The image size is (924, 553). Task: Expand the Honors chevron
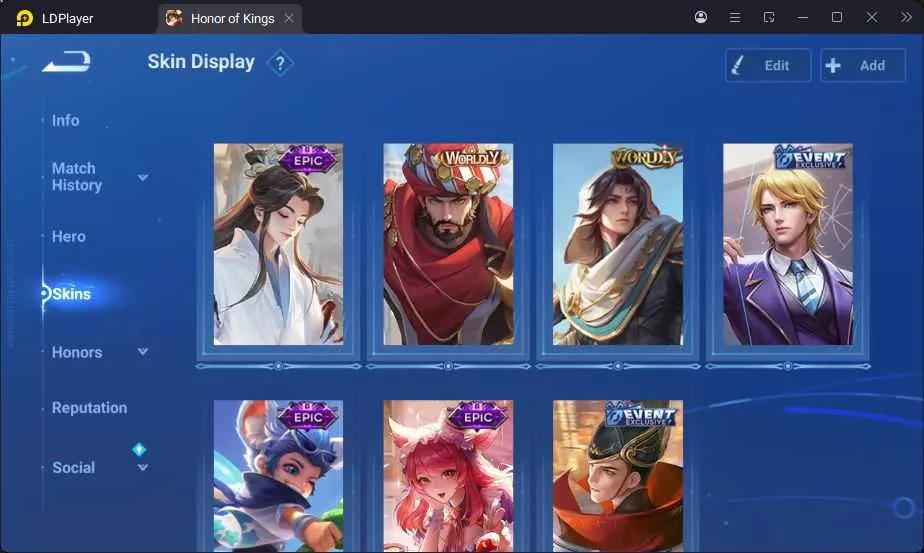click(x=143, y=352)
